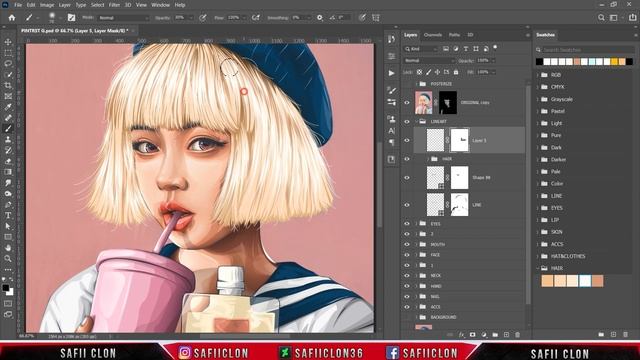Create new adjustment layer icon
The width and height of the screenshot is (640, 360).
(x=484, y=335)
